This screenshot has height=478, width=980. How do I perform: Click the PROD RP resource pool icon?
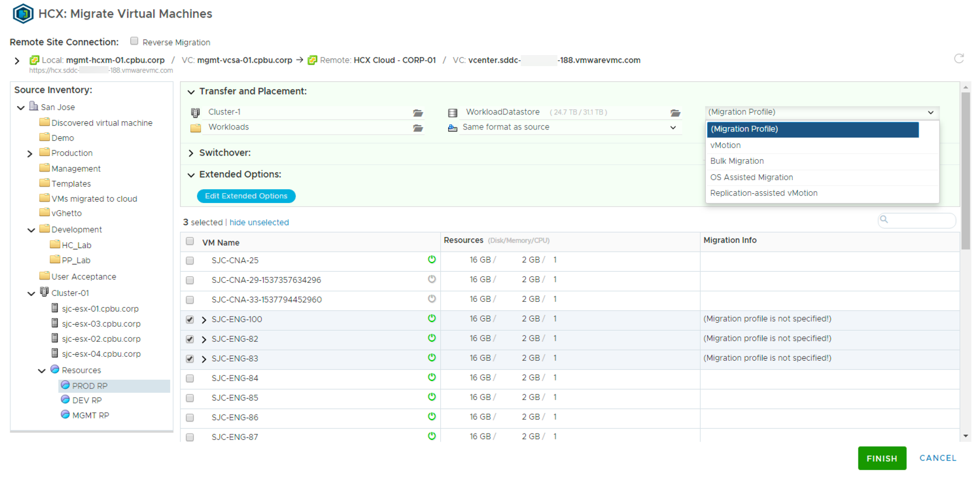click(65, 385)
